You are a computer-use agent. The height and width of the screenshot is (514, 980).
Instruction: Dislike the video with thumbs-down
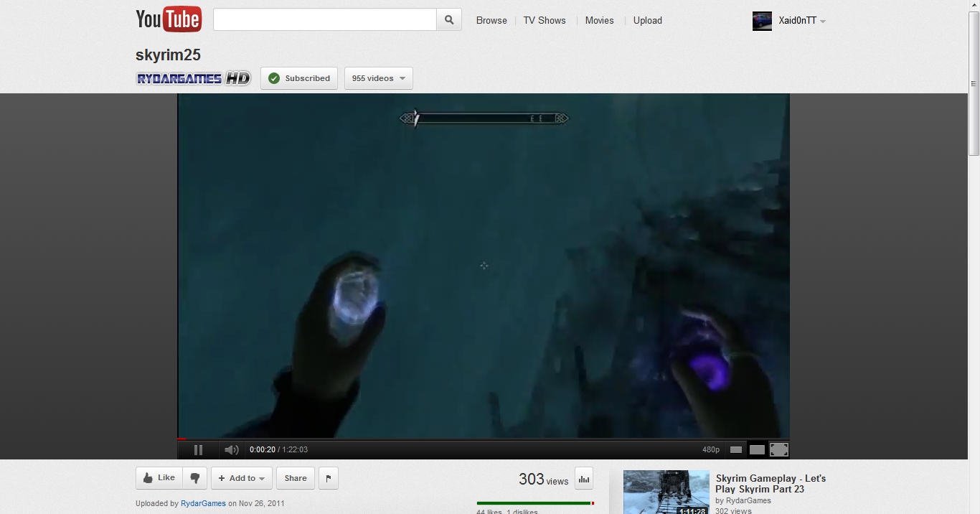[x=194, y=478]
